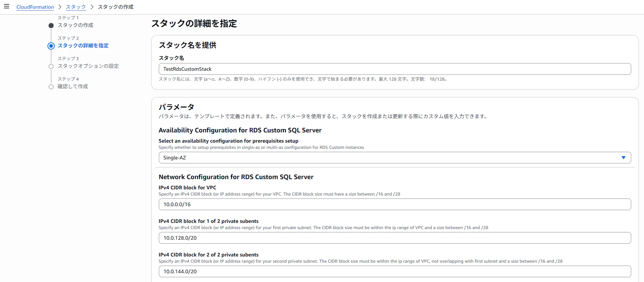Screen dimensions: 644x282
Task: Edit the second private subnet CIDR field
Action: pos(395,271)
